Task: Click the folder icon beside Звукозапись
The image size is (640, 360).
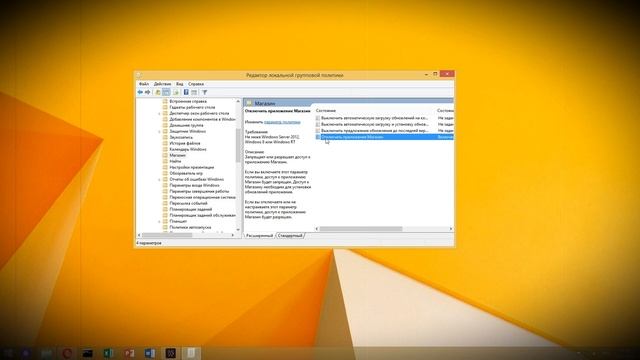Action: pos(165,137)
